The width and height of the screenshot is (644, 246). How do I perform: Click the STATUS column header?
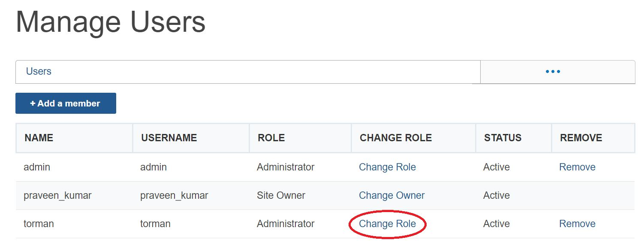[503, 138]
